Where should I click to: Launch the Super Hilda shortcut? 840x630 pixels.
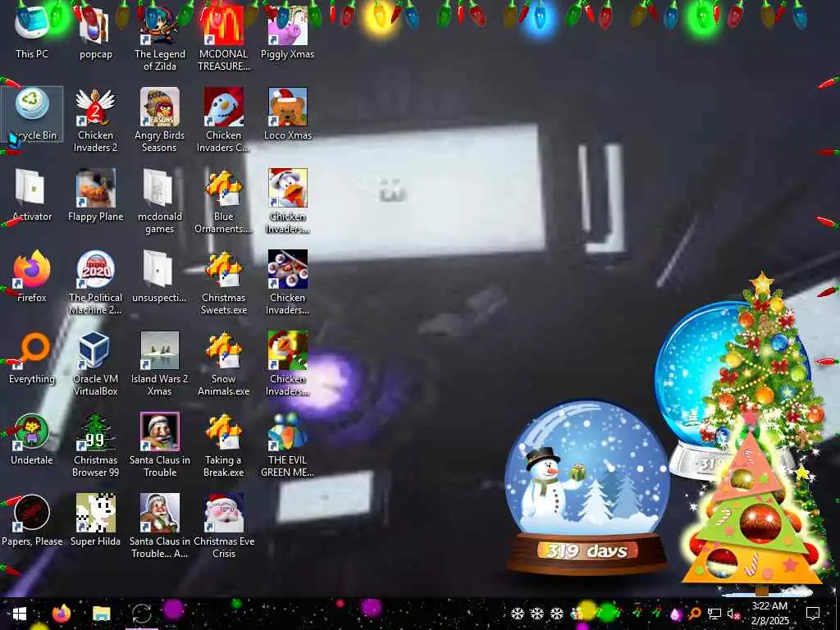point(95,519)
